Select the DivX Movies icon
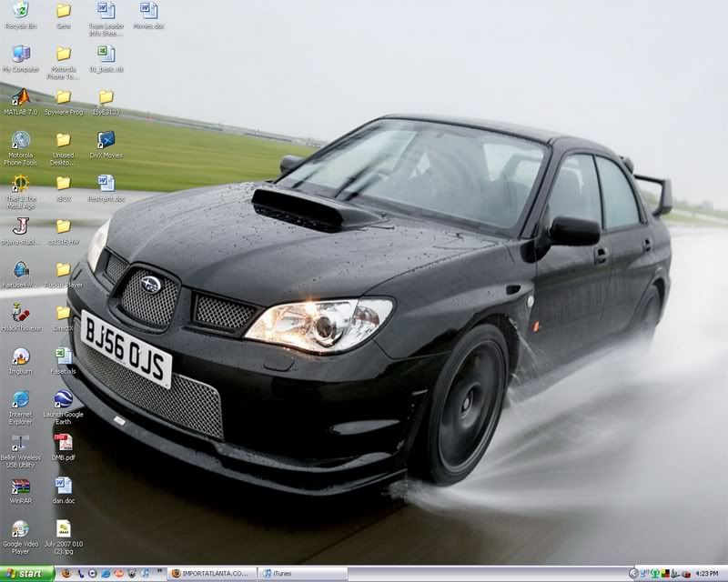Image resolution: width=728 pixels, height=582 pixels. [x=106, y=140]
